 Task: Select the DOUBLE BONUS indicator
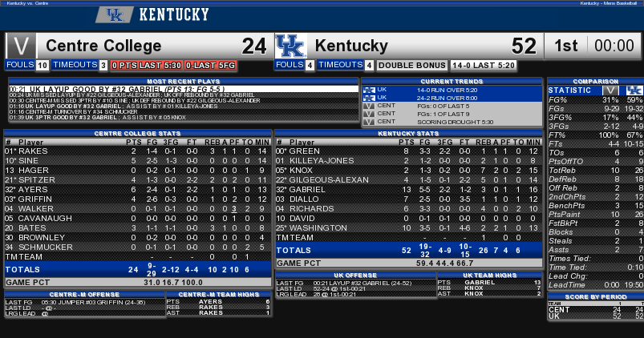412,65
